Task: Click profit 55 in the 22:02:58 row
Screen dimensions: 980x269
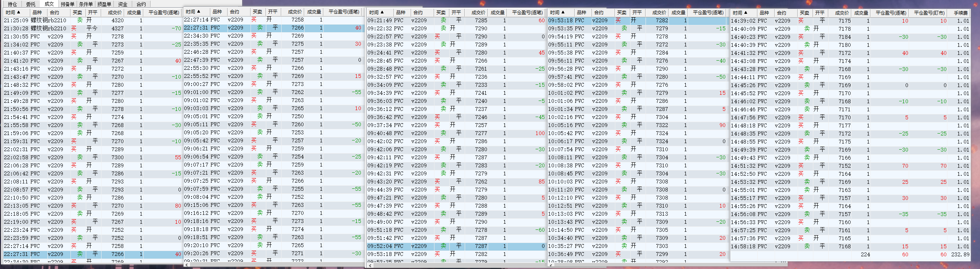Action: pyautogui.click(x=178, y=157)
